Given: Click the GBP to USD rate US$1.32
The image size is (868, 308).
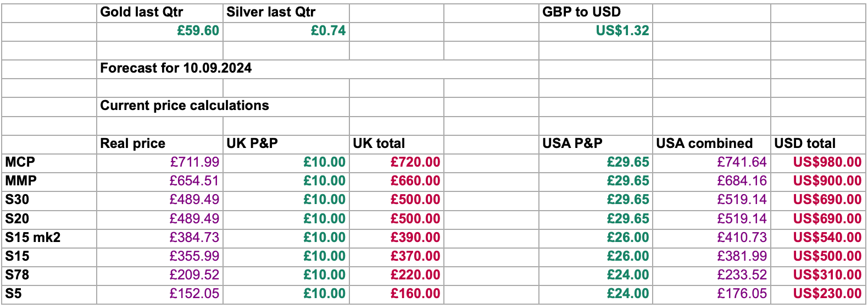Looking at the screenshot, I should pos(622,31).
